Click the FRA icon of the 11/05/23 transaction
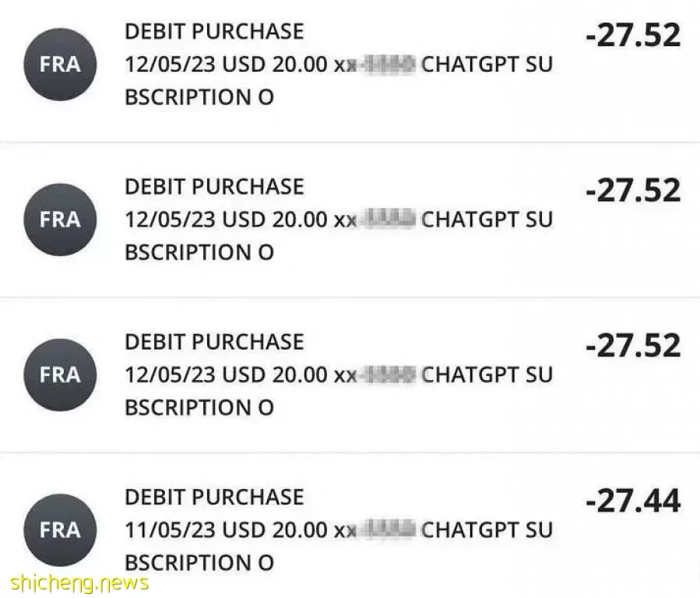Screen dimensions: 700x598 click(60, 530)
